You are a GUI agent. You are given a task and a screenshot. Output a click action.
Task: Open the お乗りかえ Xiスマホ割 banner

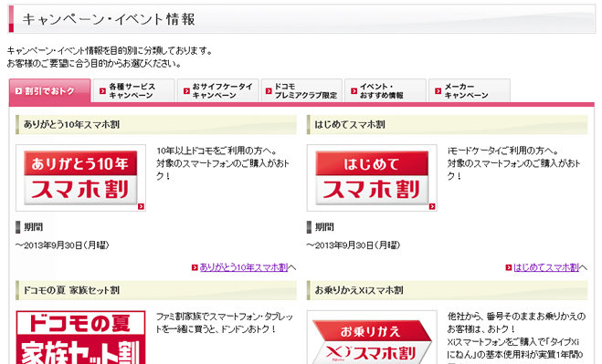click(372, 338)
